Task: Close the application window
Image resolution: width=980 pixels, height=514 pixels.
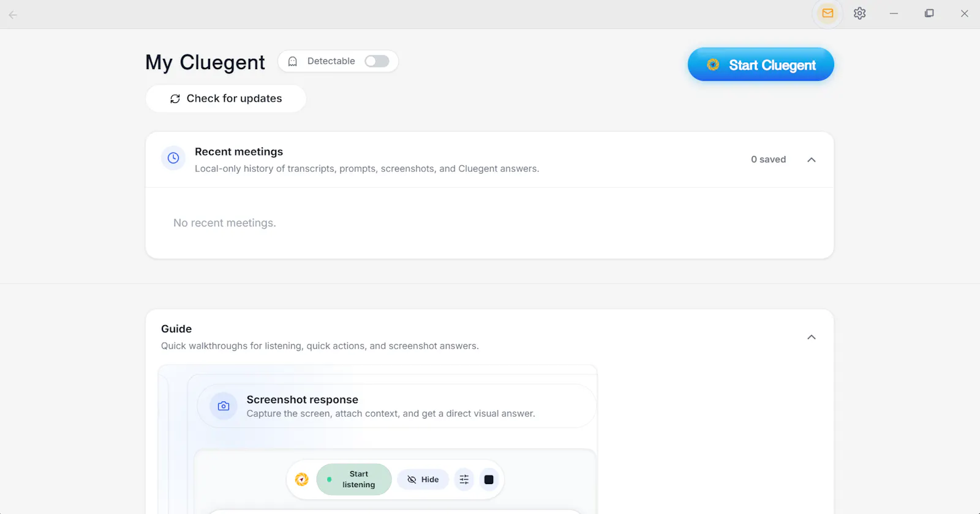Action: click(x=965, y=13)
